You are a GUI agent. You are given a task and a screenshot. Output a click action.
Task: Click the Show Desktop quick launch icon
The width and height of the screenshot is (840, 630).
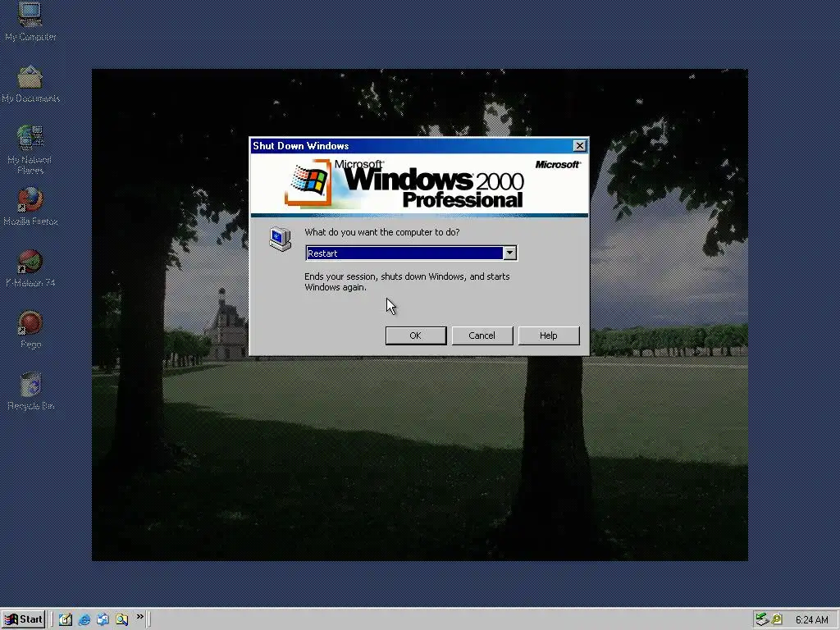click(x=66, y=620)
